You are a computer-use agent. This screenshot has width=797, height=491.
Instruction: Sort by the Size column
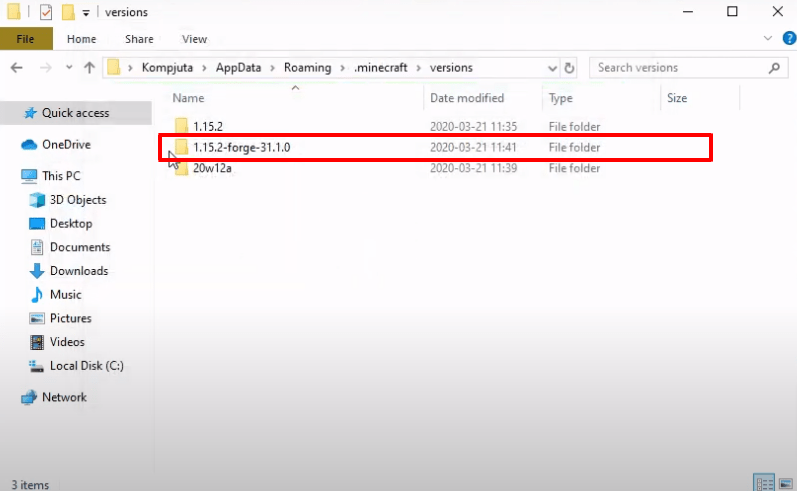click(x=677, y=98)
